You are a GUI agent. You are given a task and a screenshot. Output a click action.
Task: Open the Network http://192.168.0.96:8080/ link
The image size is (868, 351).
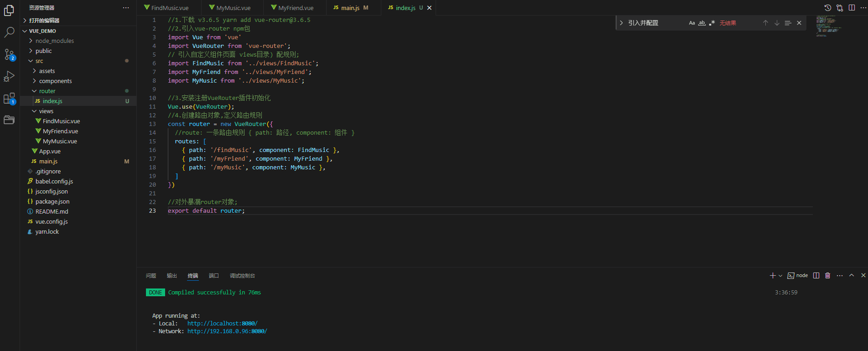[227, 331]
